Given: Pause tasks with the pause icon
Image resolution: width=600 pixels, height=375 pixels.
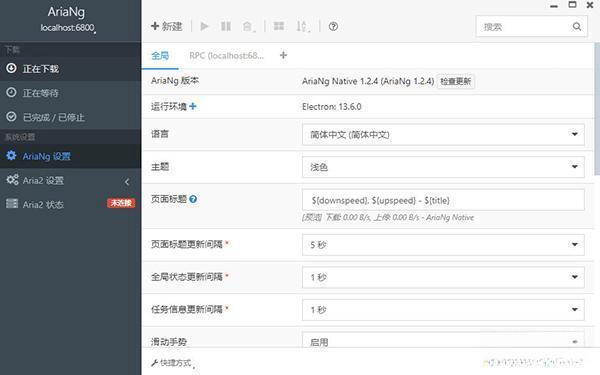Looking at the screenshot, I should pos(226,26).
